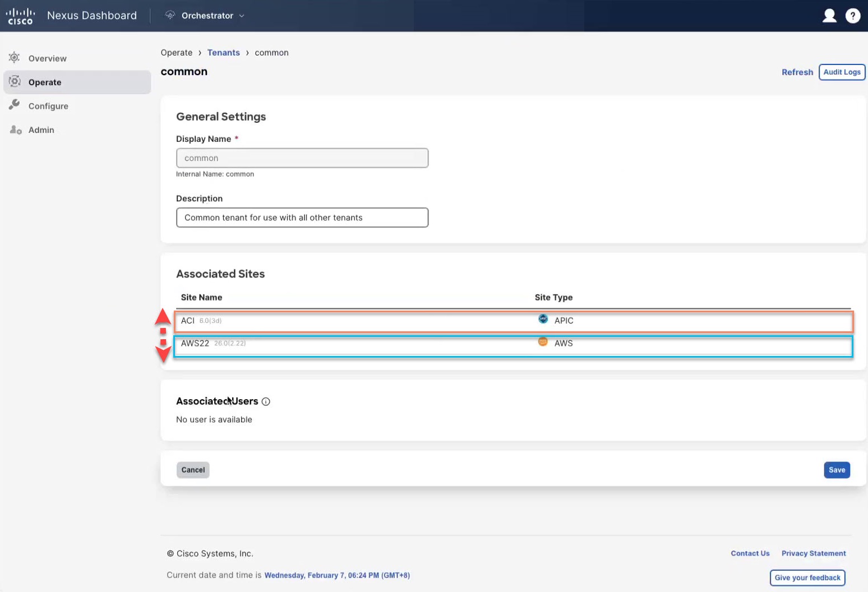This screenshot has width=868, height=592.
Task: Click the APIC site type text
Action: pos(564,321)
